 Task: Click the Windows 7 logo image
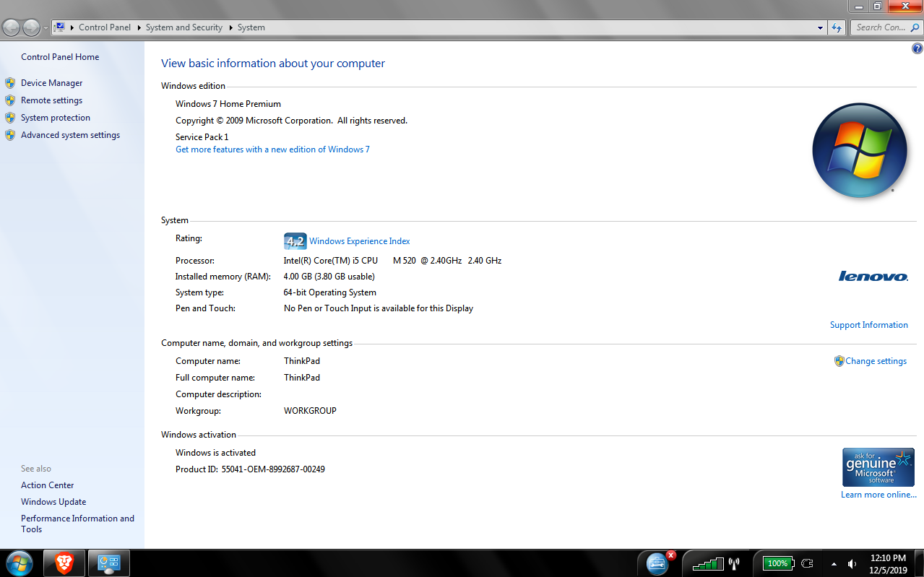[x=860, y=150]
